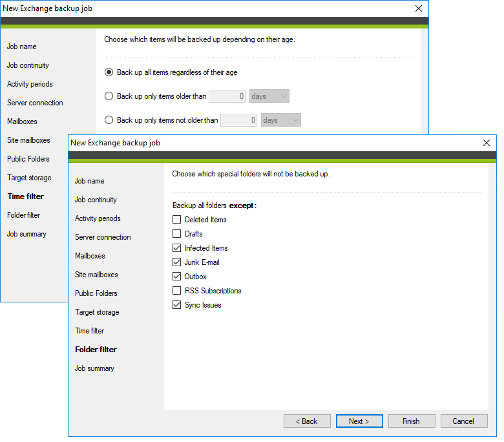Check the RSS Subscriptions checkbox
504x442 pixels.
pyautogui.click(x=177, y=291)
